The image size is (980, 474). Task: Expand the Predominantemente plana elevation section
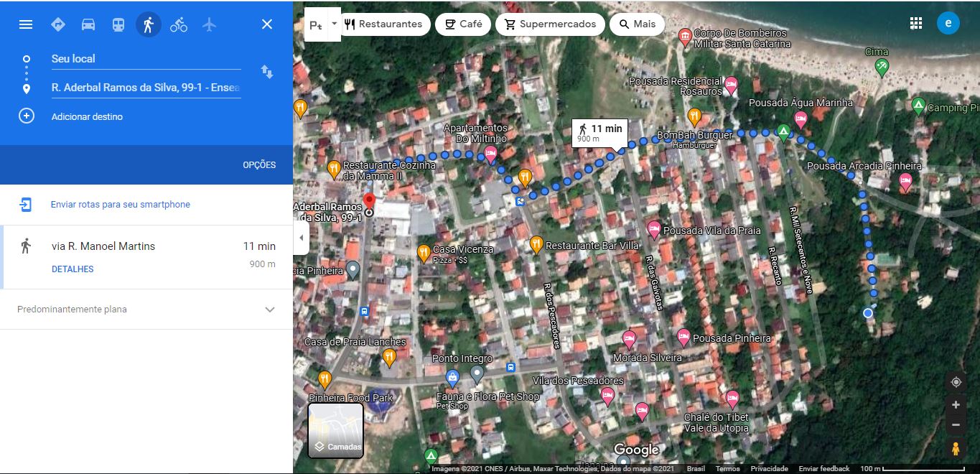(270, 310)
